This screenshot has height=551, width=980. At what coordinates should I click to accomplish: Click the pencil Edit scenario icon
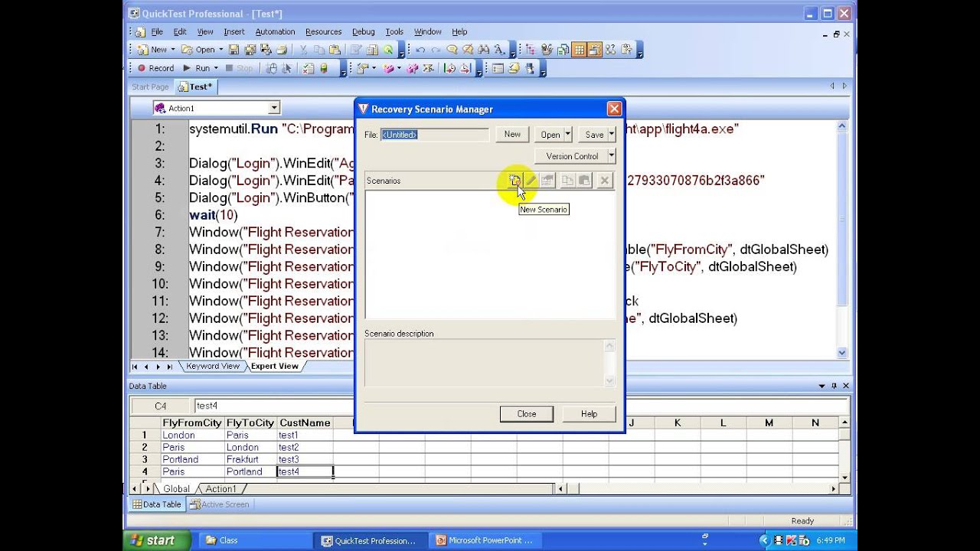point(531,181)
